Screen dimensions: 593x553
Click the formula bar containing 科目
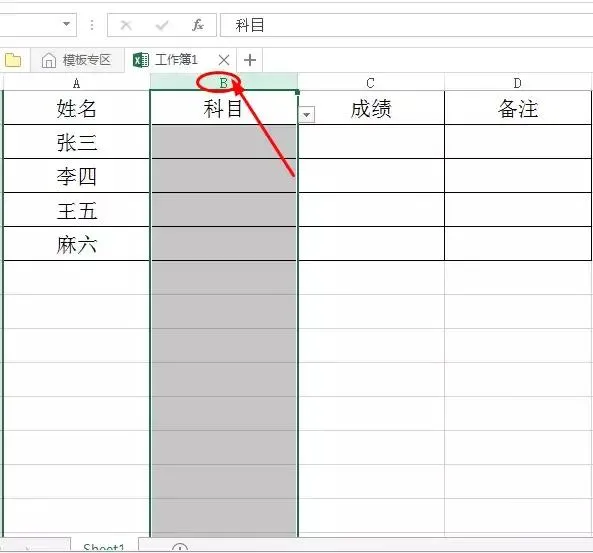[x=406, y=25]
